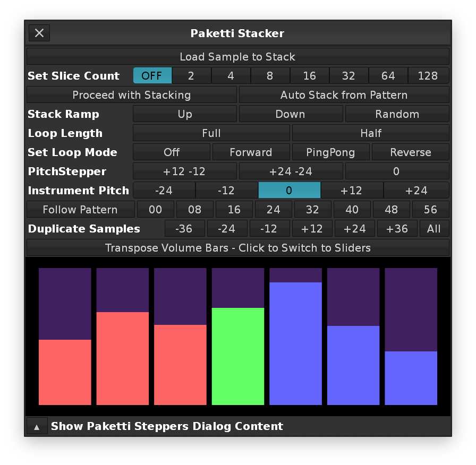The height and width of the screenshot is (465, 476).
Task: Adjust the green volume bar
Action: click(237, 356)
